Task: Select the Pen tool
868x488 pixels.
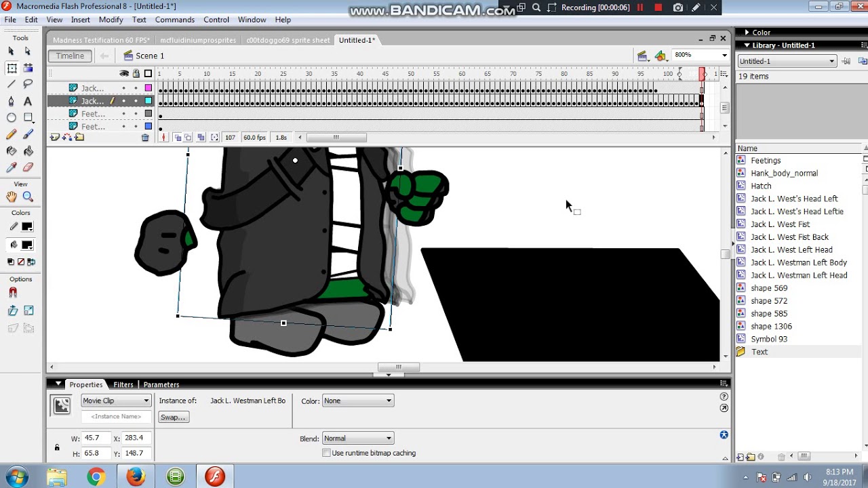Action: click(x=12, y=101)
